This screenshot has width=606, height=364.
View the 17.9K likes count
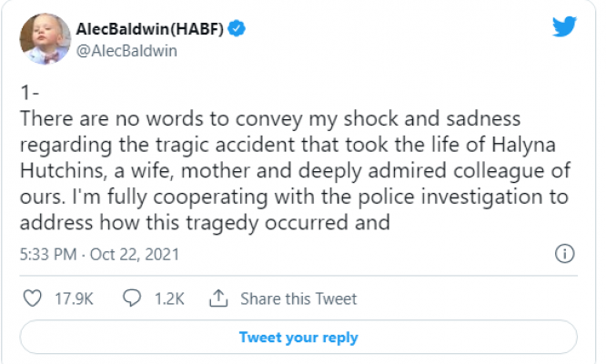72,298
